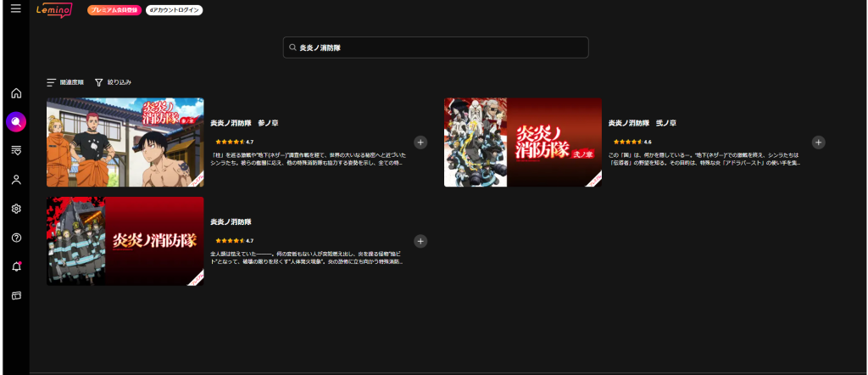Click プレミアム会員登録 button

point(114,10)
